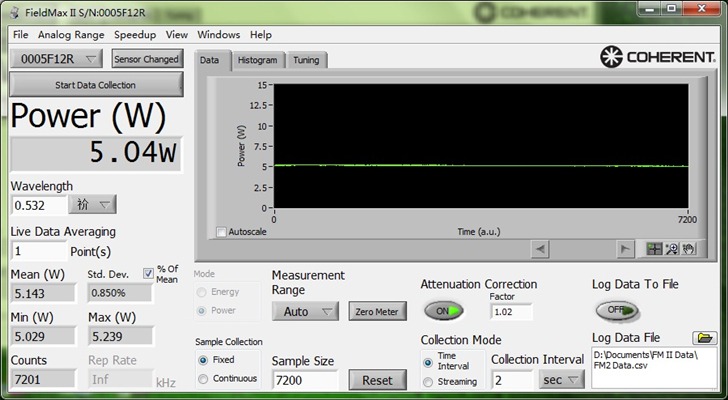Open the Measurement Range Auto dropdown

305,312
